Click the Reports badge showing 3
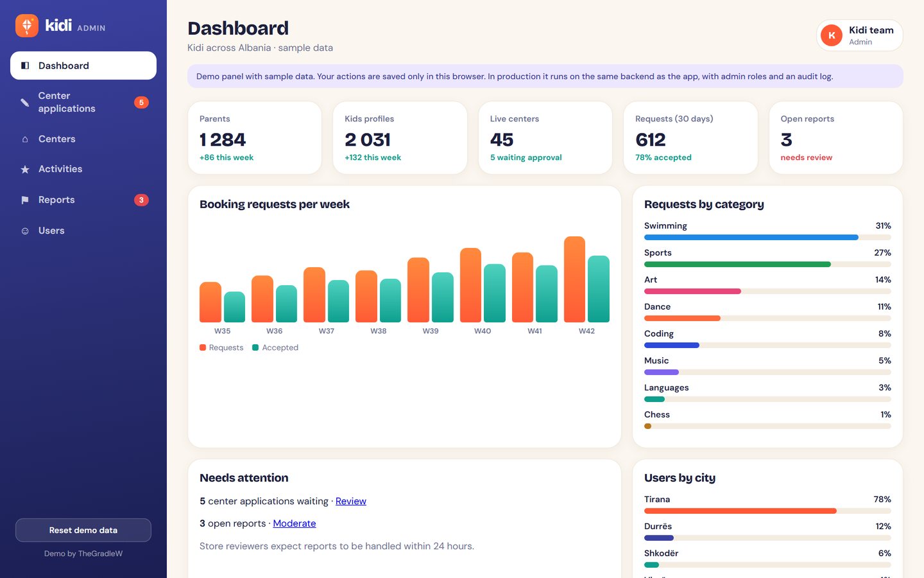The image size is (924, 578). coord(141,200)
